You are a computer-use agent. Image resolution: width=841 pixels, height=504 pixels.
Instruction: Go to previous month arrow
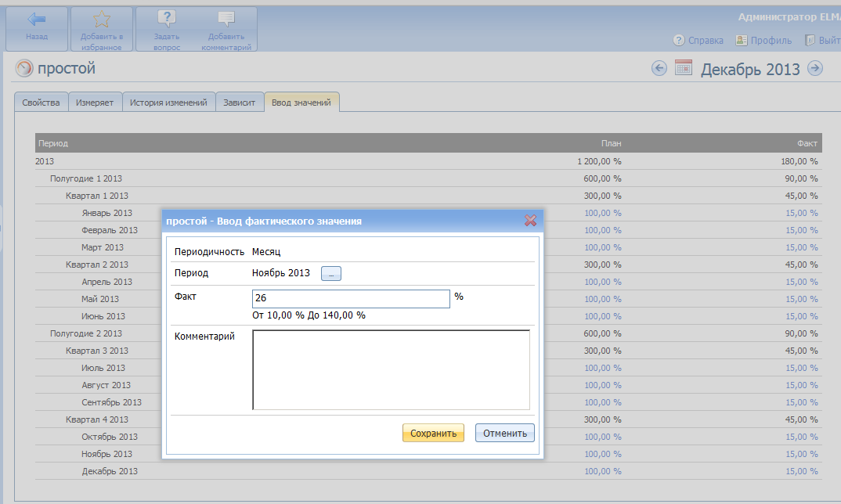(659, 68)
